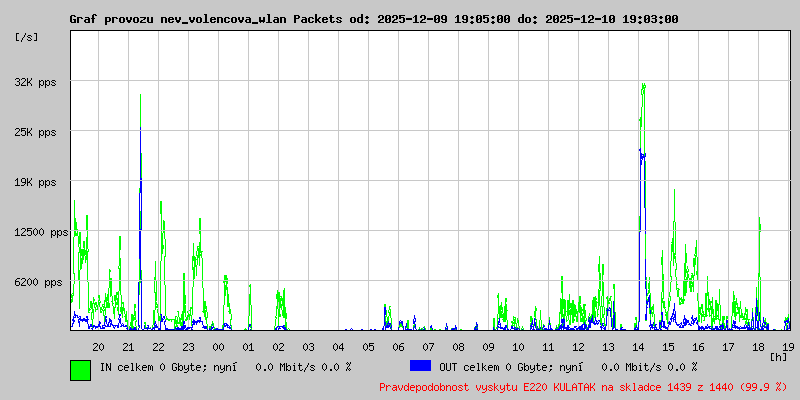Click the 12500 pps axis label
The width and height of the screenshot is (800, 400).
(41, 232)
